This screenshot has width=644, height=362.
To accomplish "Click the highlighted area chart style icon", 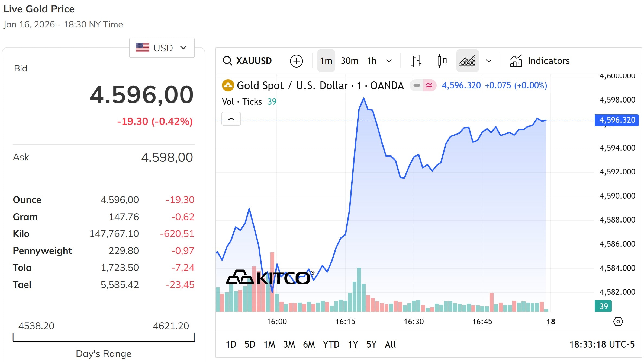I will tap(467, 61).
